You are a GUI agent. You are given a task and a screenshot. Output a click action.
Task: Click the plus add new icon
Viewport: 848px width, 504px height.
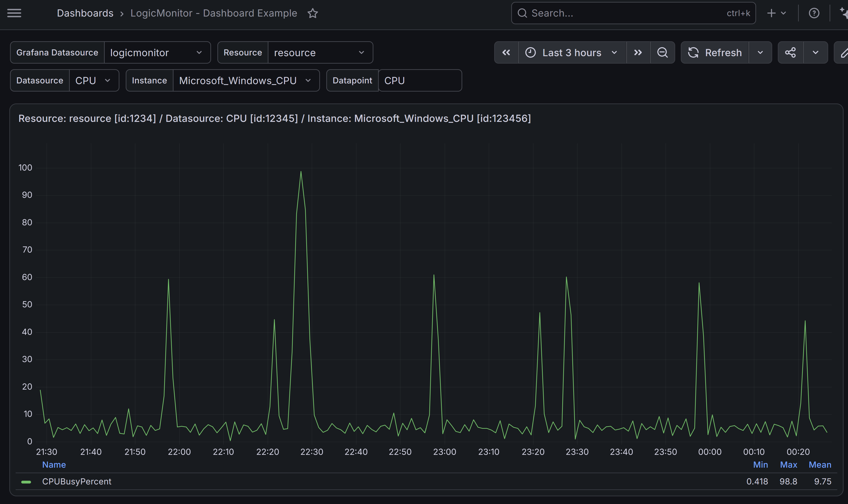coord(771,13)
